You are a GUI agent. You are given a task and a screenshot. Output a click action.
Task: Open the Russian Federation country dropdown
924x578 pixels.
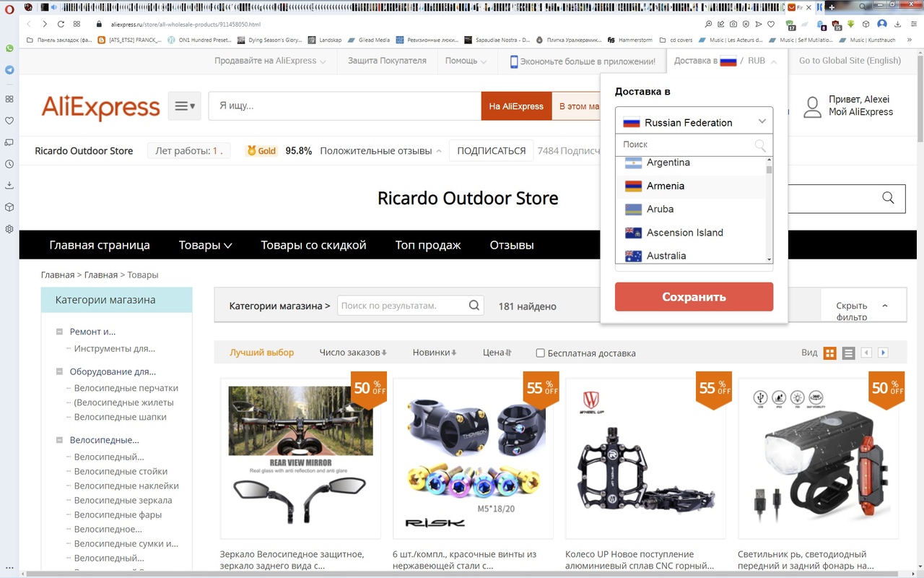(x=694, y=121)
